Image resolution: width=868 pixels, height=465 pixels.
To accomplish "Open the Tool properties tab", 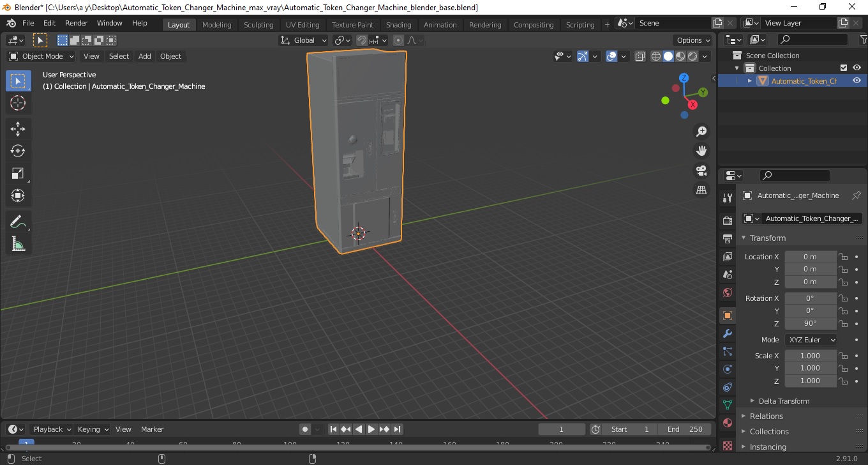I will pyautogui.click(x=727, y=198).
